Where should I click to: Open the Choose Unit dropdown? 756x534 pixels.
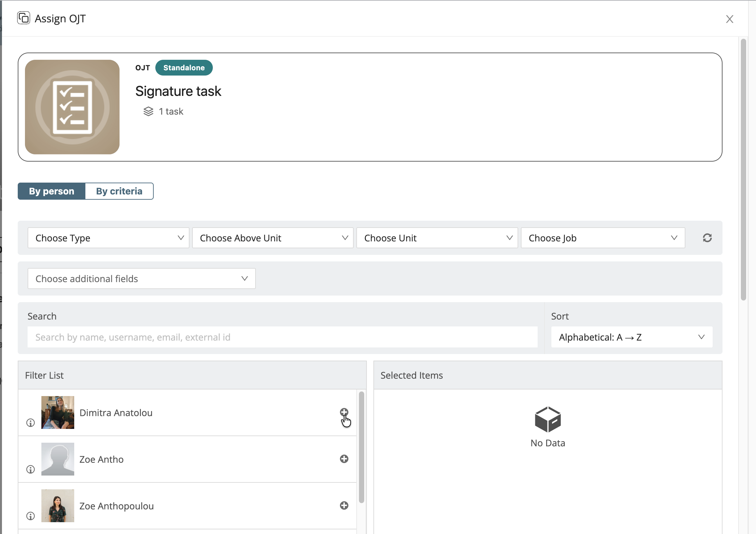coord(437,238)
